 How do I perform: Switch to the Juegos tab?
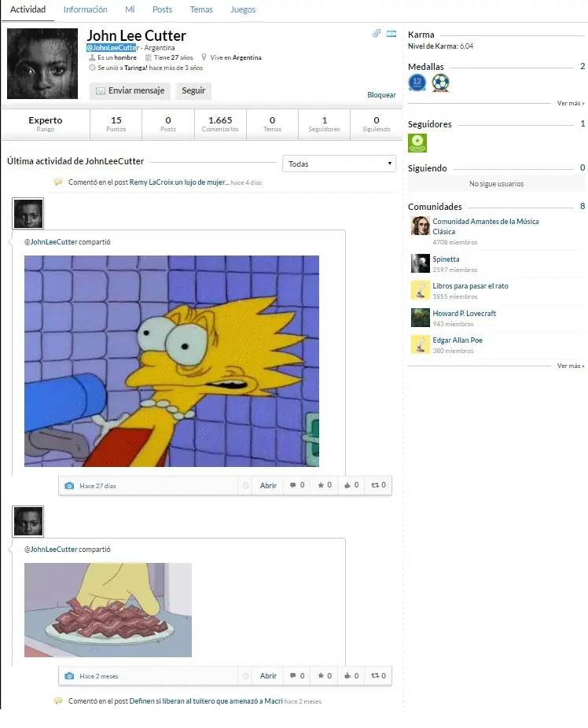pyautogui.click(x=243, y=9)
